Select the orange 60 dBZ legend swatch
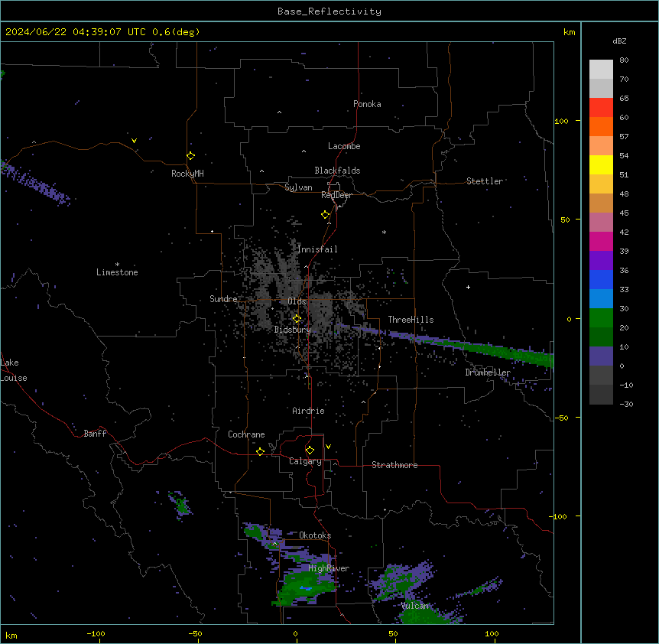 [601, 126]
